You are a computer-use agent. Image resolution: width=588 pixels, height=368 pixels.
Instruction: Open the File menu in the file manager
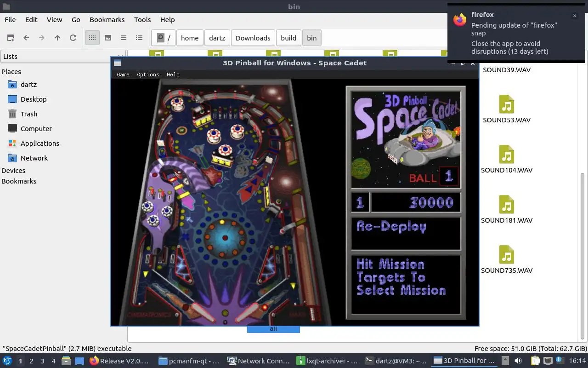(10, 19)
